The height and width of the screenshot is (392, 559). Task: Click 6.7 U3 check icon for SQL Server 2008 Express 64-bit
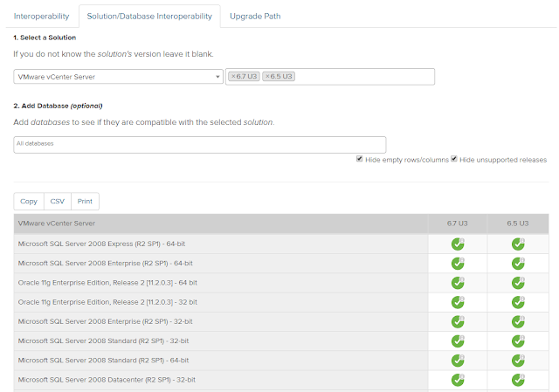point(458,244)
